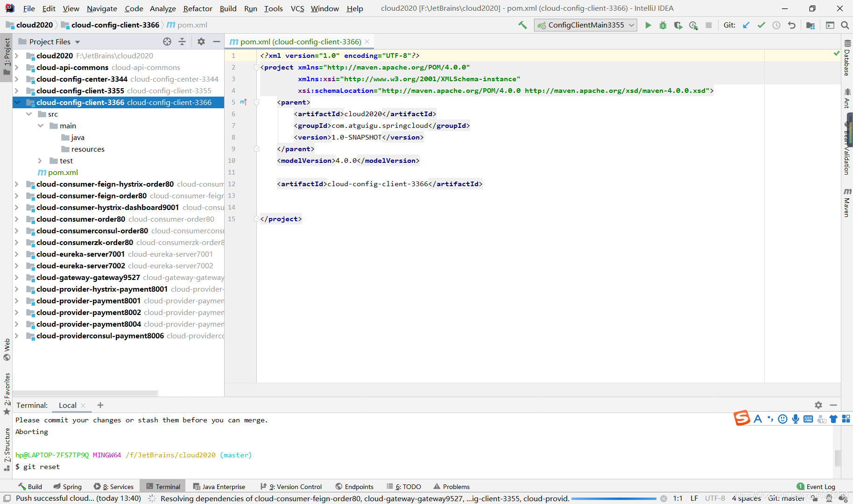Click the Maven parent gutter icon on line 5
Screen dimensions: 853x504
click(243, 102)
